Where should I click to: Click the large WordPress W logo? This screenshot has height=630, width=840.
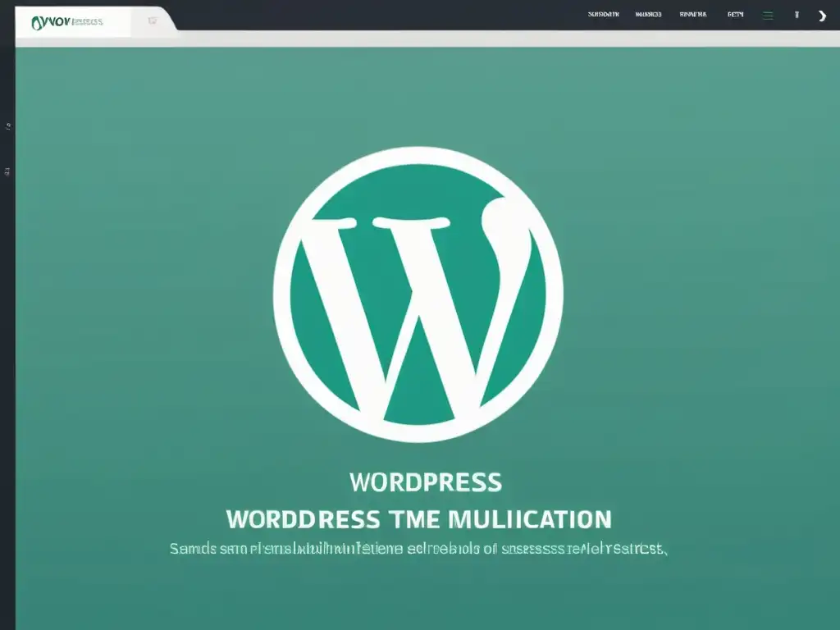(418, 294)
